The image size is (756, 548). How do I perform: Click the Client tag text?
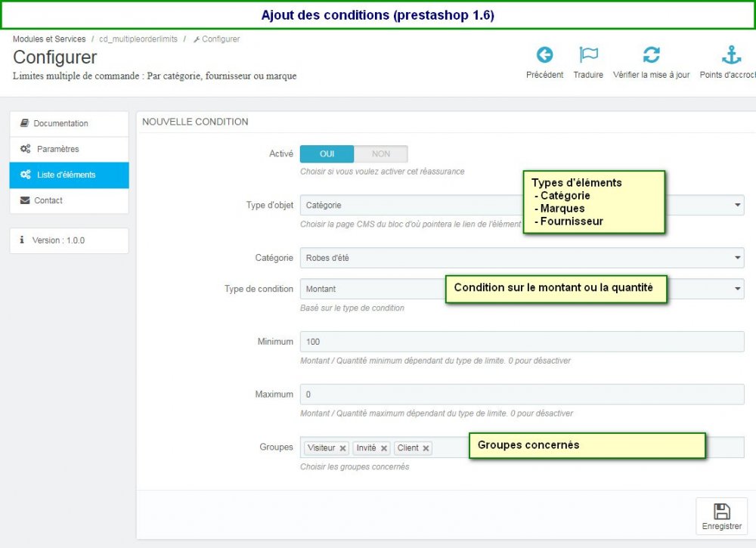(408, 447)
